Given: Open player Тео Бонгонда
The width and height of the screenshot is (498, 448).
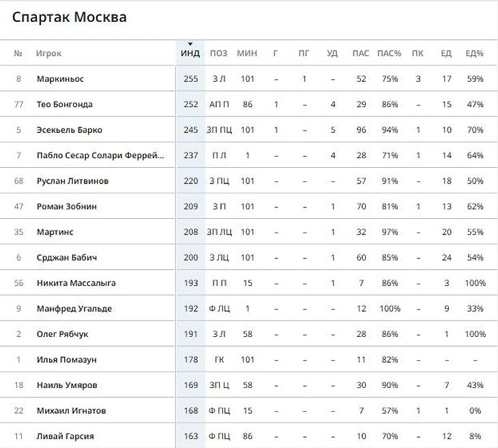Looking at the screenshot, I should point(65,104).
